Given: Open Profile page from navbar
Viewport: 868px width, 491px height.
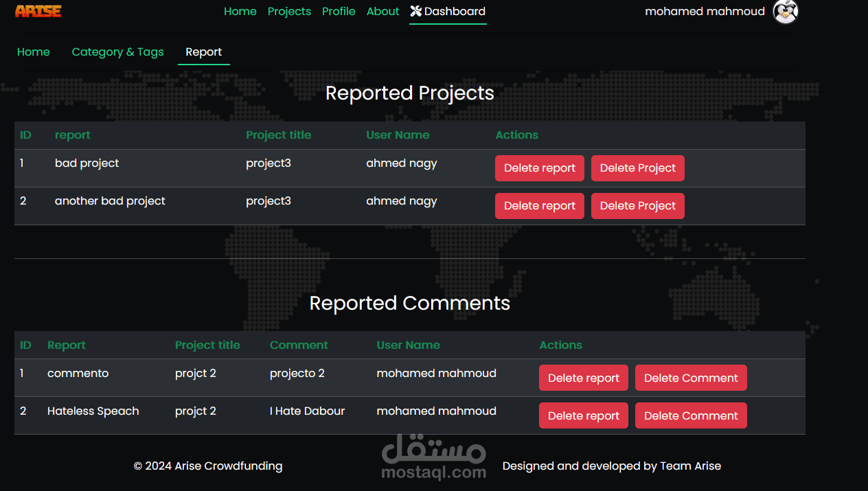Looking at the screenshot, I should tap(339, 11).
